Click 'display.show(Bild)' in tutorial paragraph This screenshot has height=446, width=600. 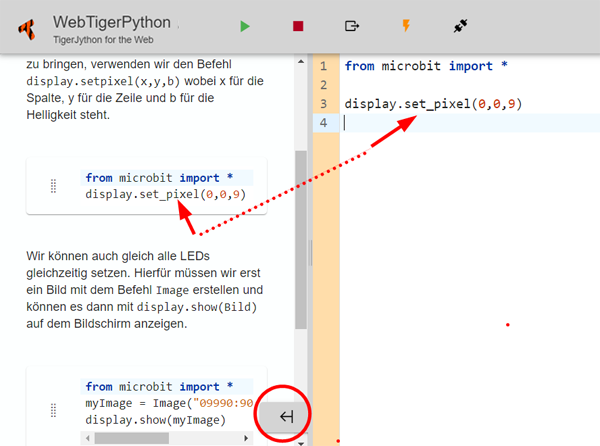pyautogui.click(x=197, y=307)
